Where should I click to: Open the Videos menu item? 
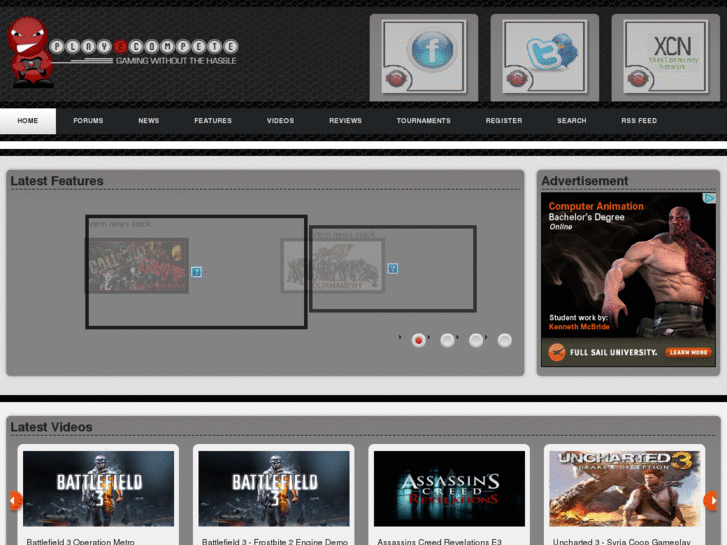pos(280,121)
